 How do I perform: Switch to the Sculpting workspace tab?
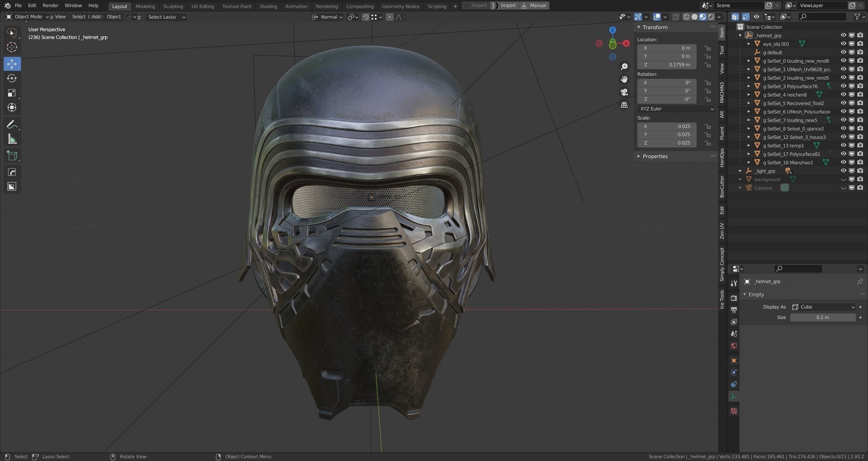click(173, 6)
